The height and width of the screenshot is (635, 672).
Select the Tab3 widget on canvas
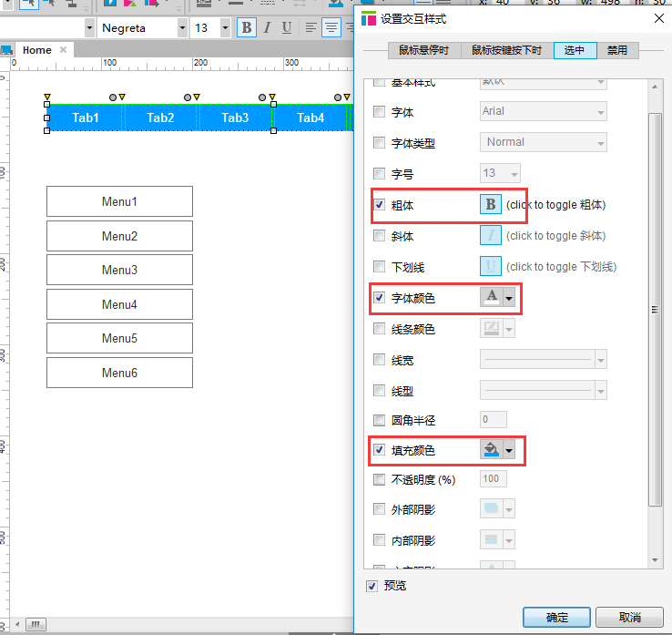click(x=235, y=118)
